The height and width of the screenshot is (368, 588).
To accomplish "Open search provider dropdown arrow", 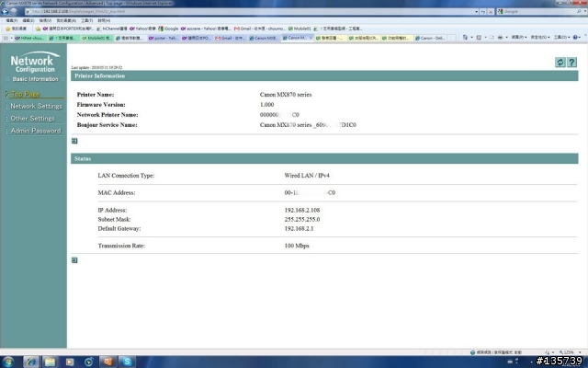I will pyautogui.click(x=585, y=12).
